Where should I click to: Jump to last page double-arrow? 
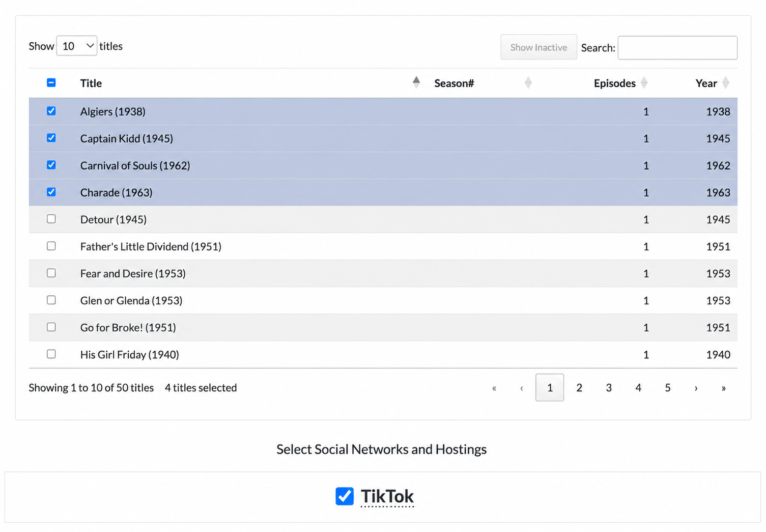pyautogui.click(x=723, y=388)
